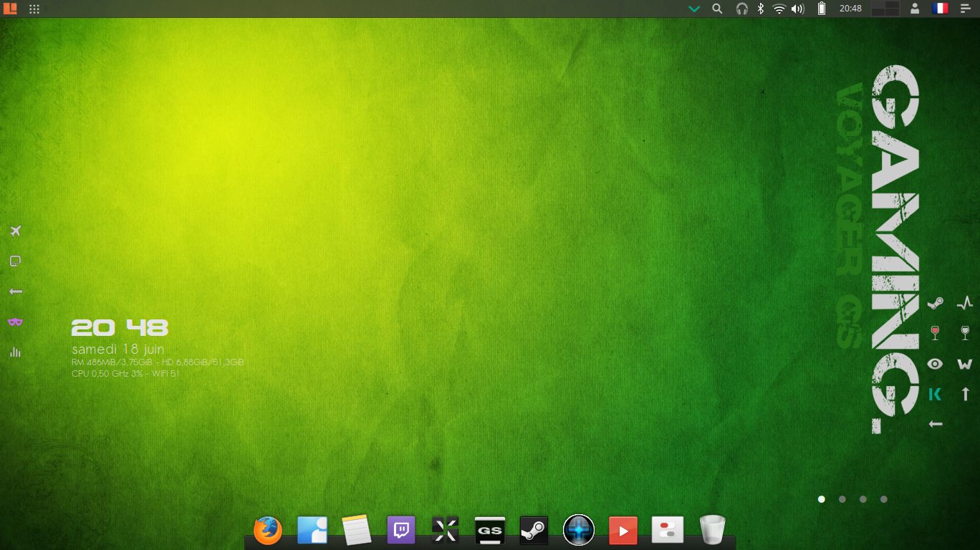Screen dimensions: 980x550
Task: Open the sticky note icon on the left edge
Action: click(16, 261)
